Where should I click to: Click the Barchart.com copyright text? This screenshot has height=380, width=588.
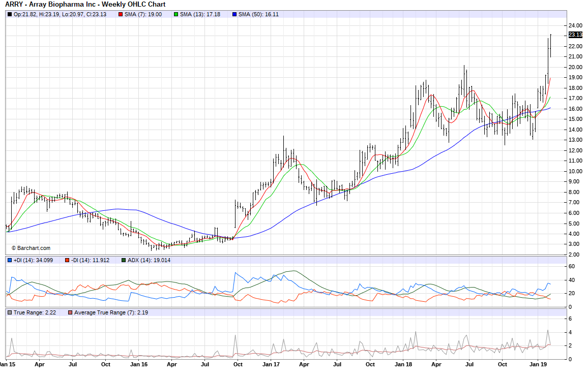point(31,248)
